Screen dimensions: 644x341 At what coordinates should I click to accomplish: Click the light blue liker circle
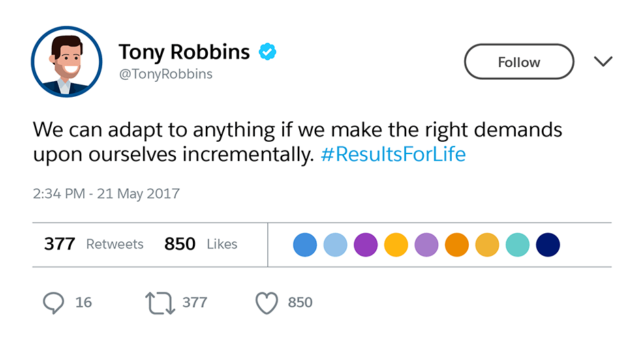click(335, 244)
